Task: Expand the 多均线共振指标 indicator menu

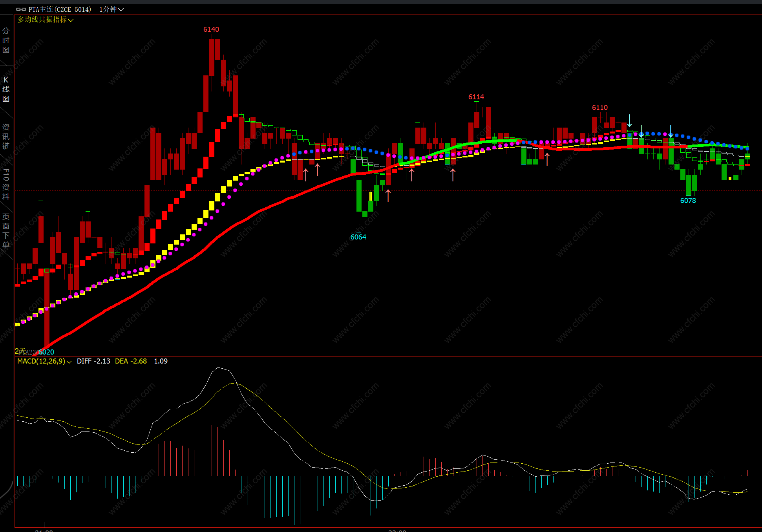Action: [45, 20]
